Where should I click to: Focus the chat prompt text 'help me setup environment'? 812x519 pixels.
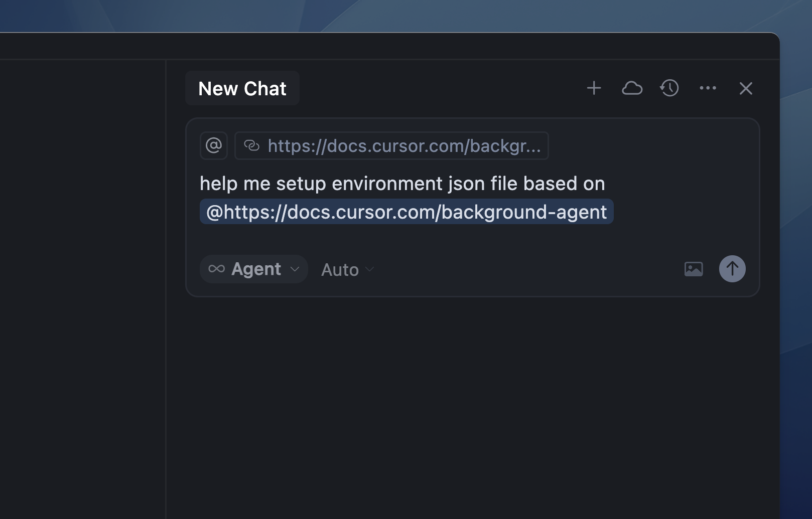pos(322,184)
